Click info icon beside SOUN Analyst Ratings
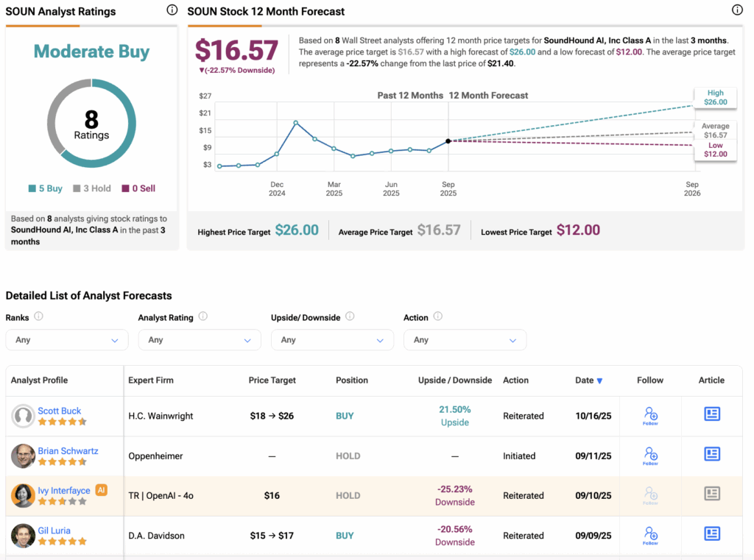Screen dimensions: 754x560 [x=172, y=10]
